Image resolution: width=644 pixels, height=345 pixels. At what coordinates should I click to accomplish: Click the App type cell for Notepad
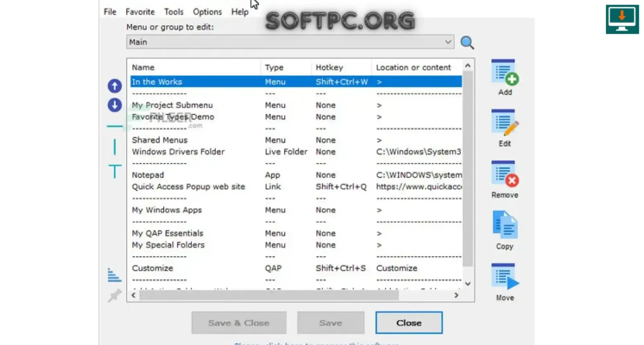[272, 175]
